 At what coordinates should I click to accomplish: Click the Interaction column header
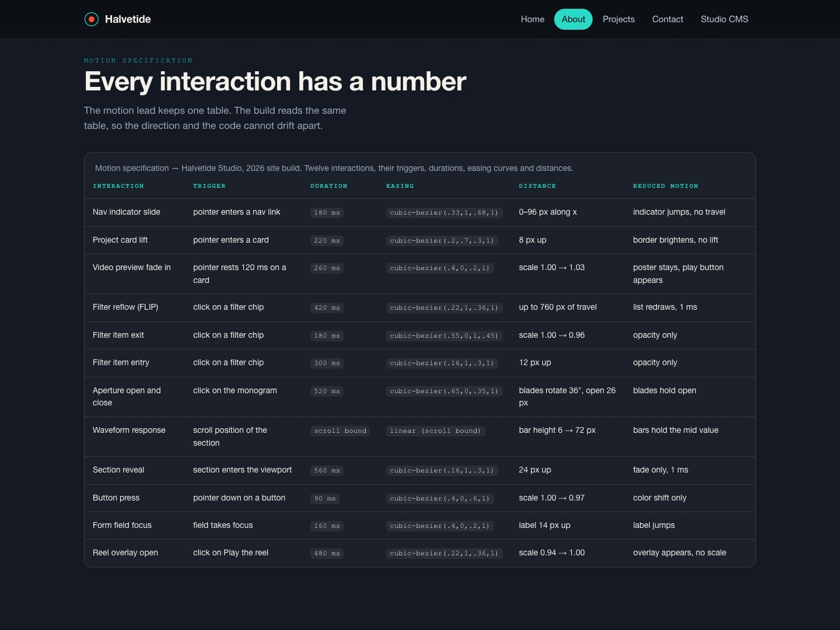[x=118, y=186]
